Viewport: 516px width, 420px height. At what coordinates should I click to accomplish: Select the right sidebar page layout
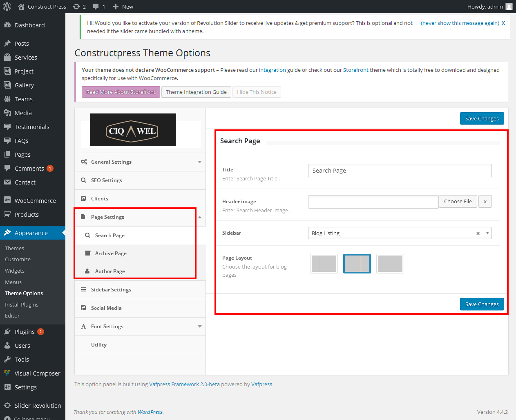coord(357,264)
